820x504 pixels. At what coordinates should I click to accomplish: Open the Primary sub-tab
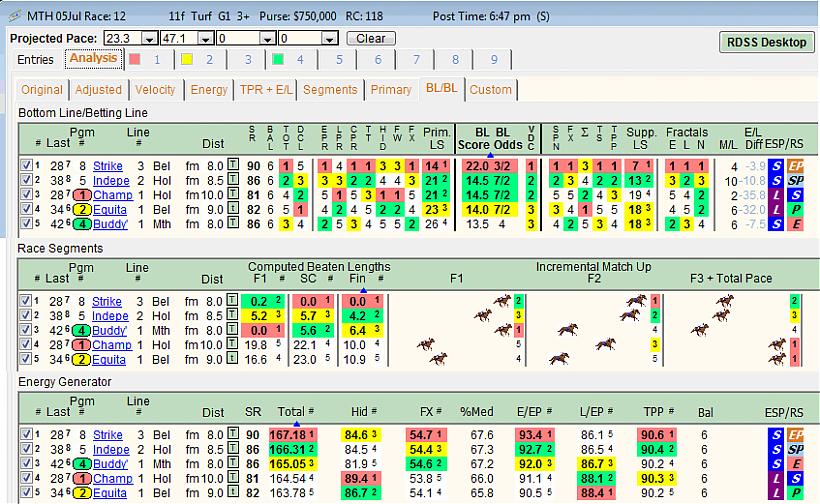point(391,89)
